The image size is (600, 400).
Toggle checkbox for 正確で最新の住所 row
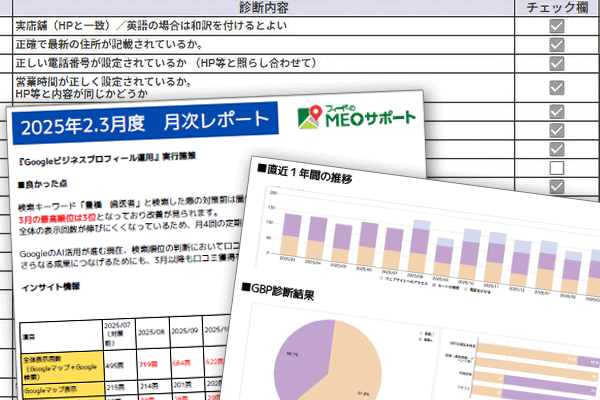click(557, 45)
